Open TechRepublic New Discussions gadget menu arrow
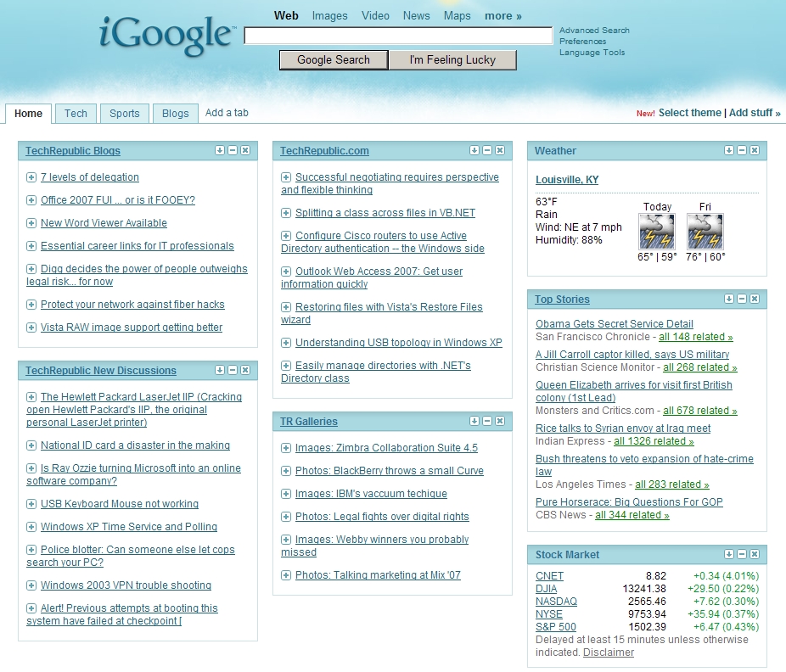Viewport: 786px width, 672px height. 220,370
